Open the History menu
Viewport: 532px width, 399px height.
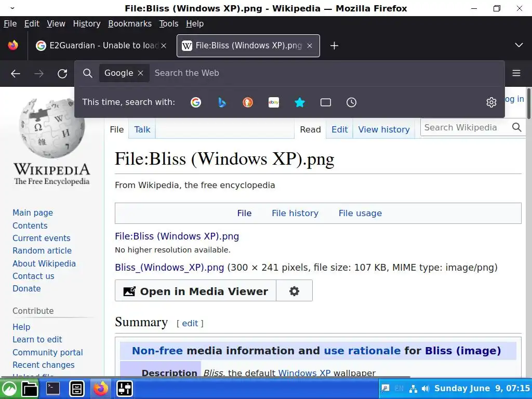(x=87, y=24)
